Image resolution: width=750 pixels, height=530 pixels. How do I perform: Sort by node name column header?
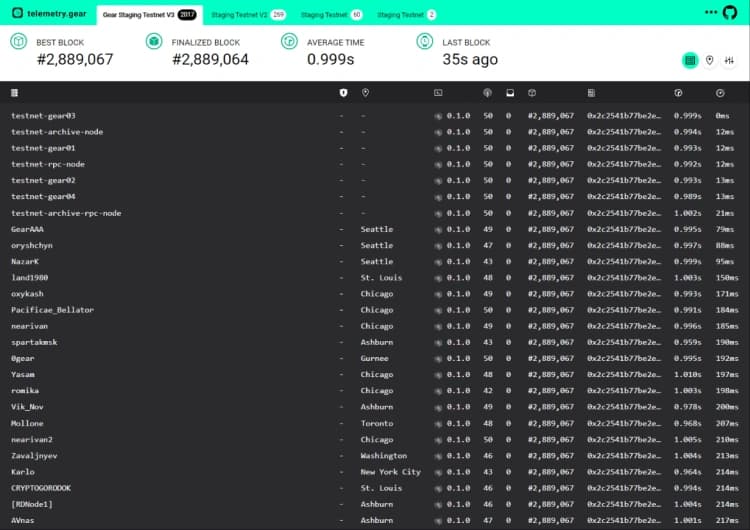click(14, 93)
